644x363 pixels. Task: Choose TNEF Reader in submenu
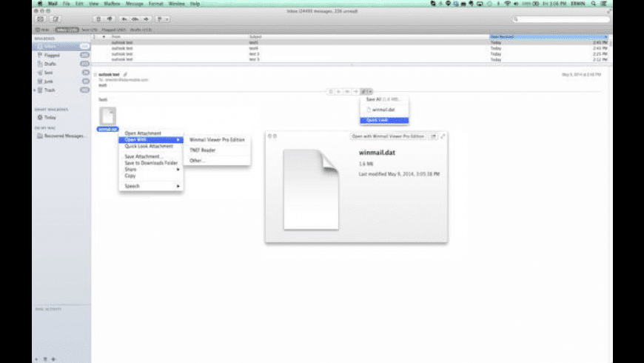[217, 150]
